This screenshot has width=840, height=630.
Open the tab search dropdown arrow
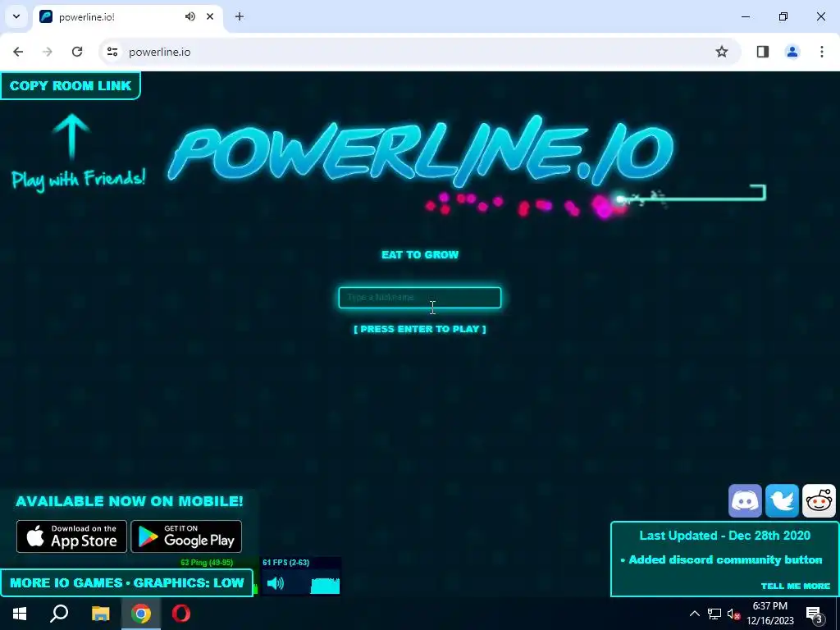pyautogui.click(x=16, y=16)
